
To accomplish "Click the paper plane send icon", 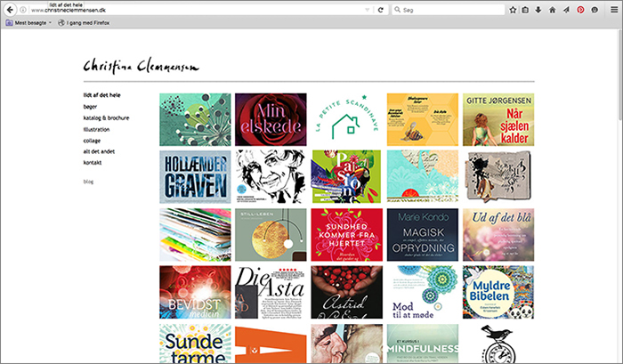I will click(x=566, y=10).
